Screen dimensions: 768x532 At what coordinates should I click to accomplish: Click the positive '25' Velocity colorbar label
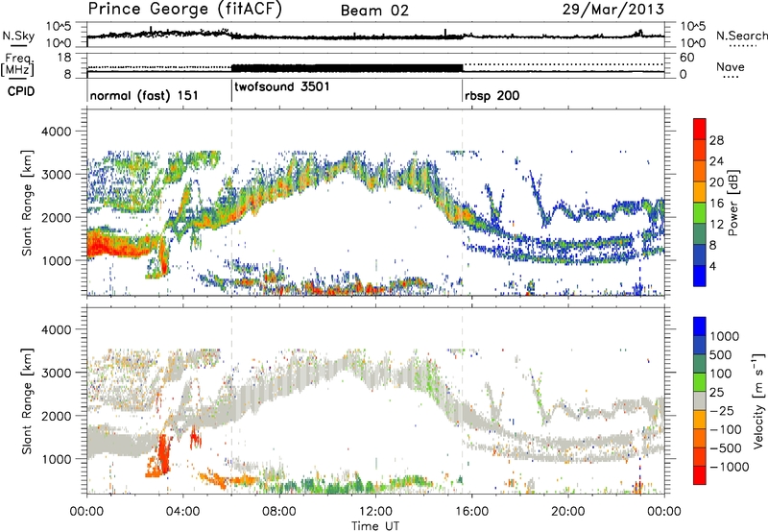pos(716,392)
